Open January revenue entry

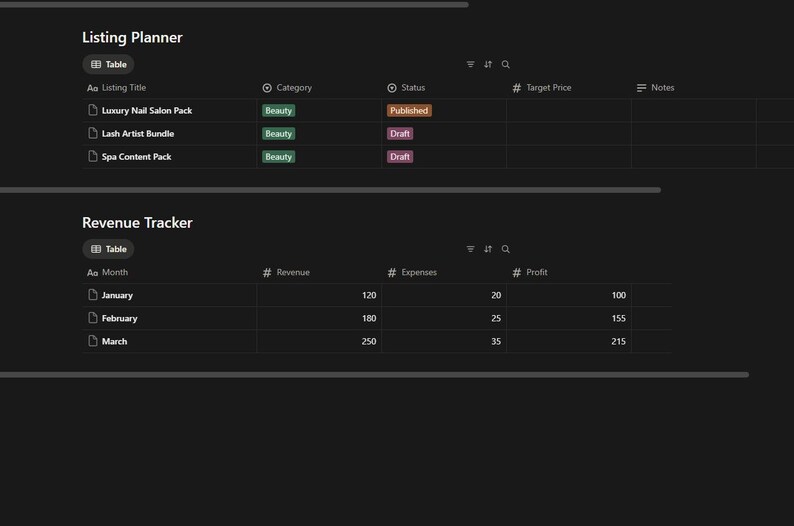117,295
